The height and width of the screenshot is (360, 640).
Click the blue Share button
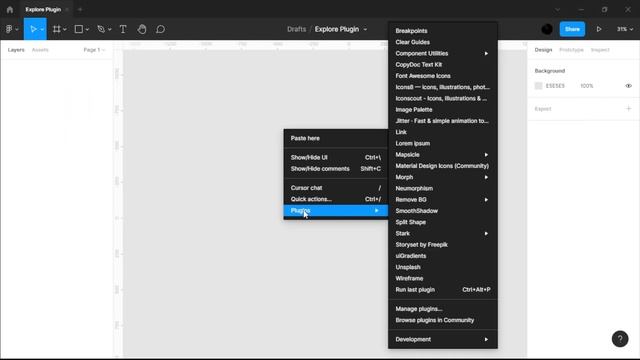pyautogui.click(x=572, y=29)
